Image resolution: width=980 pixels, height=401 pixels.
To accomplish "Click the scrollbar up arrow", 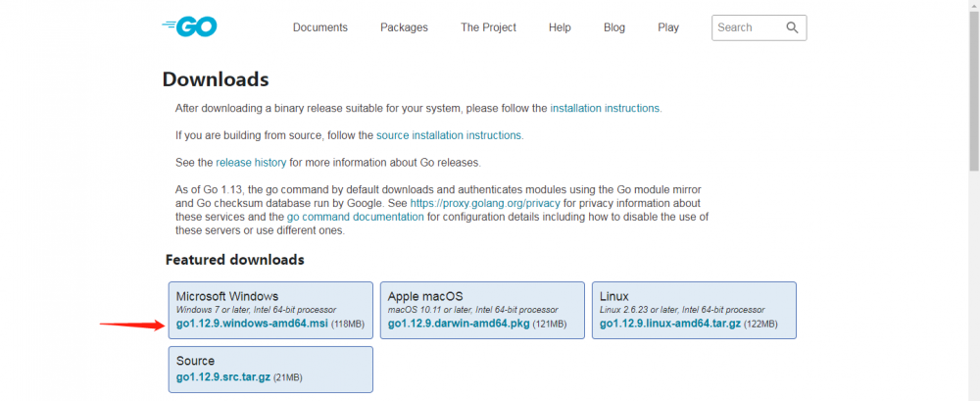I will coord(973,6).
